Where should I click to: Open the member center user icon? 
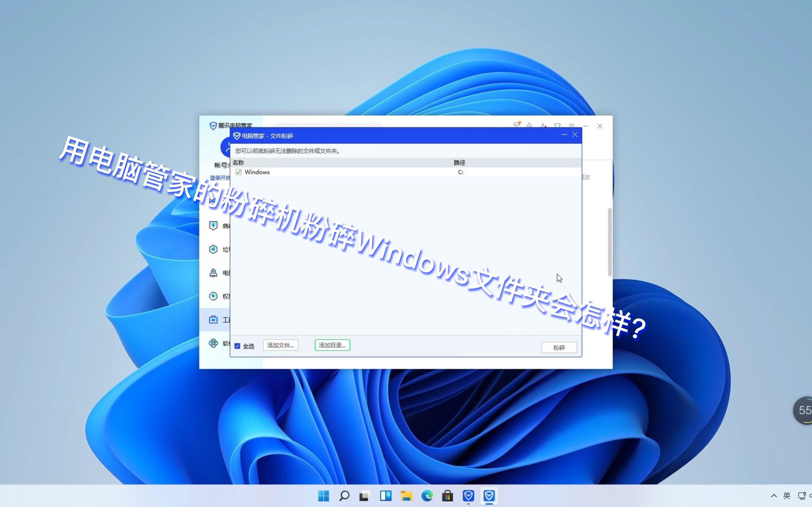(x=544, y=125)
